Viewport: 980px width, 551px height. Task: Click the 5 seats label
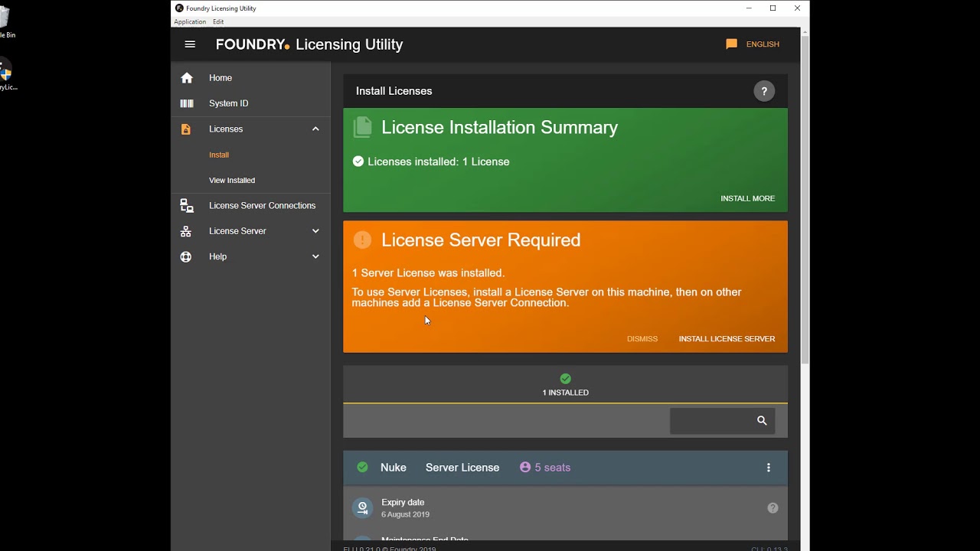pyautogui.click(x=552, y=468)
